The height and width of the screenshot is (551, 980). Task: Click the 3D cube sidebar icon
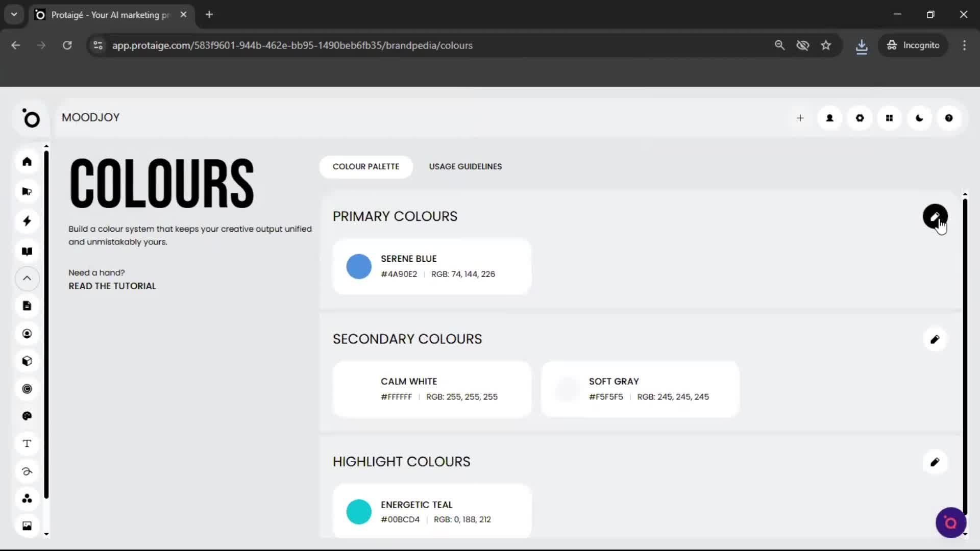coord(27,361)
